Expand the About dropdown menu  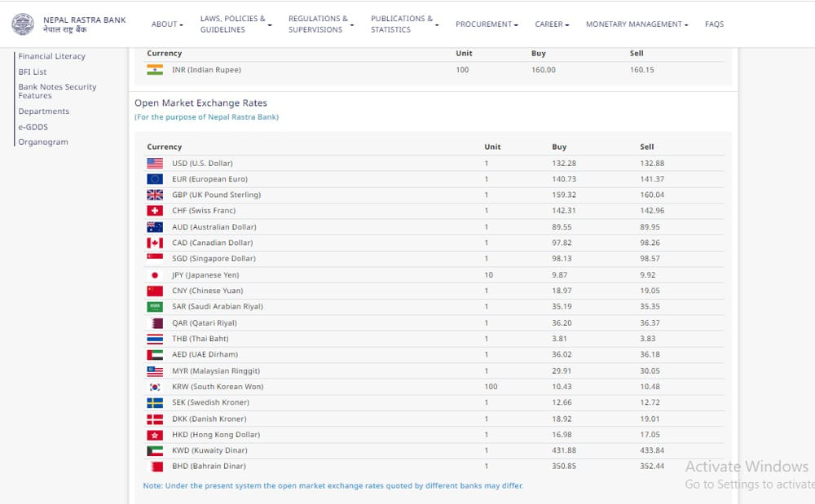click(x=167, y=24)
